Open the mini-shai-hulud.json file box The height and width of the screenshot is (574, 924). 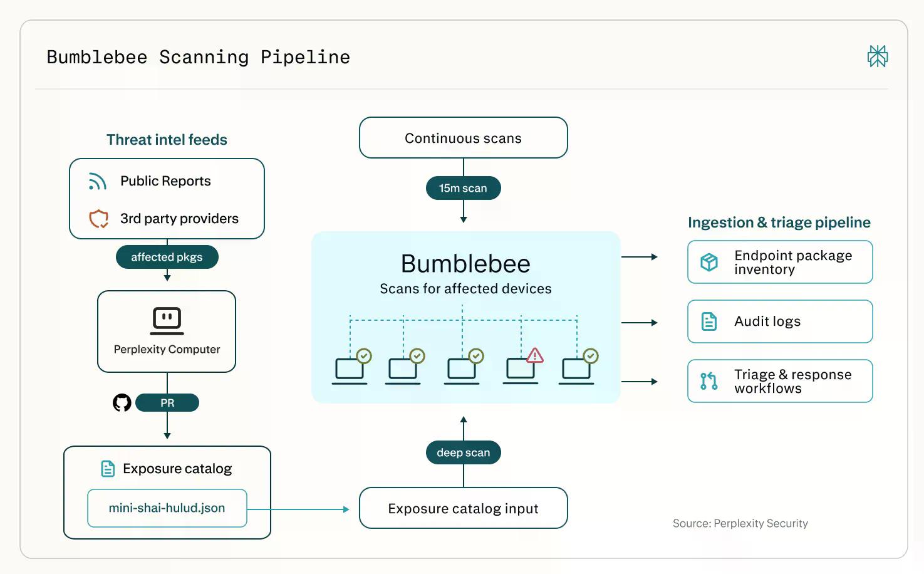(x=167, y=508)
